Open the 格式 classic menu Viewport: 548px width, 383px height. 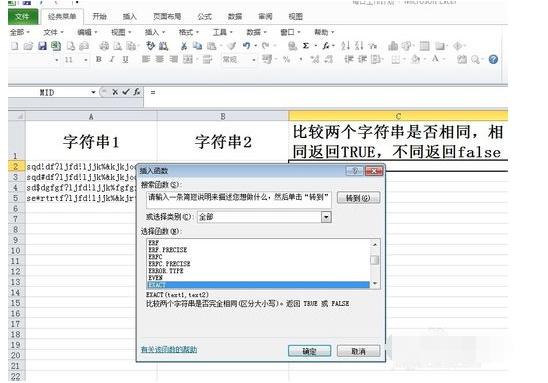click(189, 32)
